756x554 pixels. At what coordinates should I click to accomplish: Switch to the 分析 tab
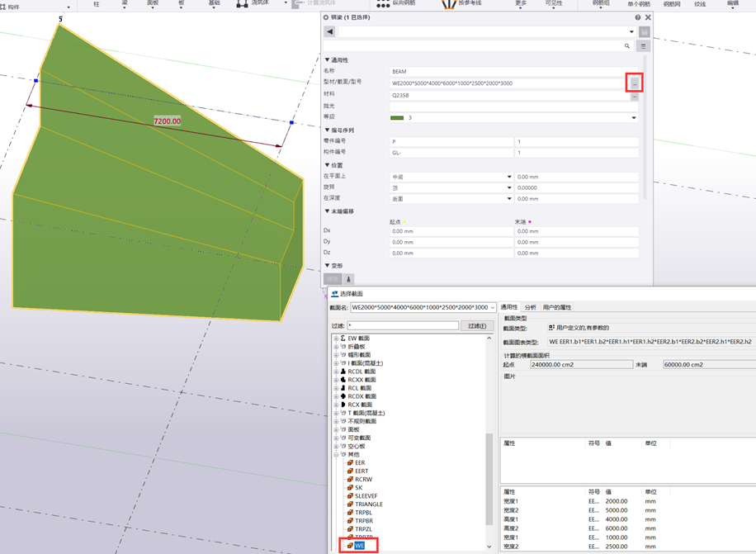[530, 308]
